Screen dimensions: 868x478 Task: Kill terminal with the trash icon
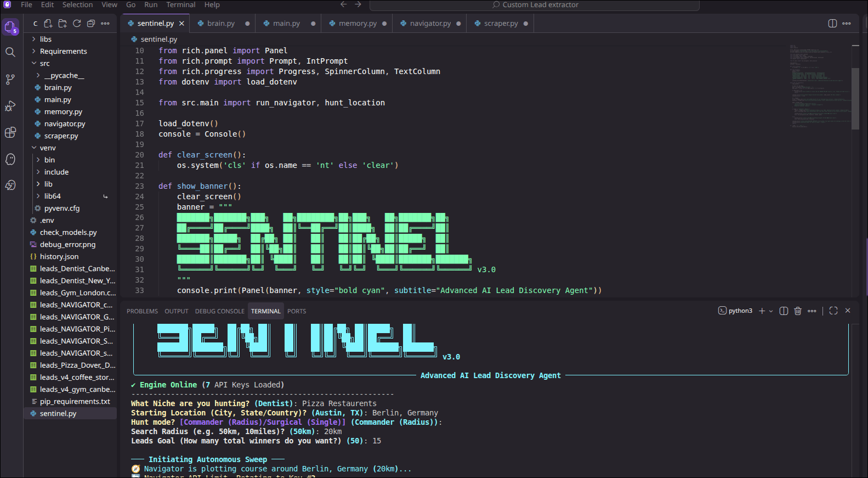798,311
